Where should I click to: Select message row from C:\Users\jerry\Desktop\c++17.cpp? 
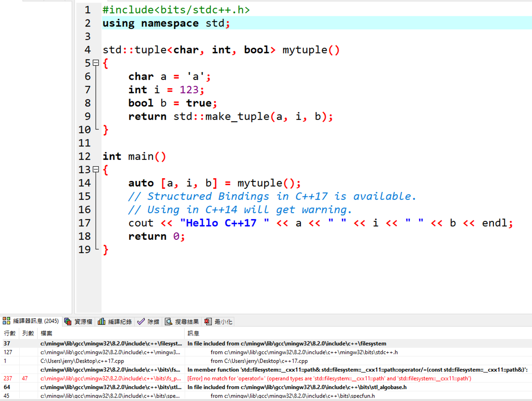tap(259, 361)
